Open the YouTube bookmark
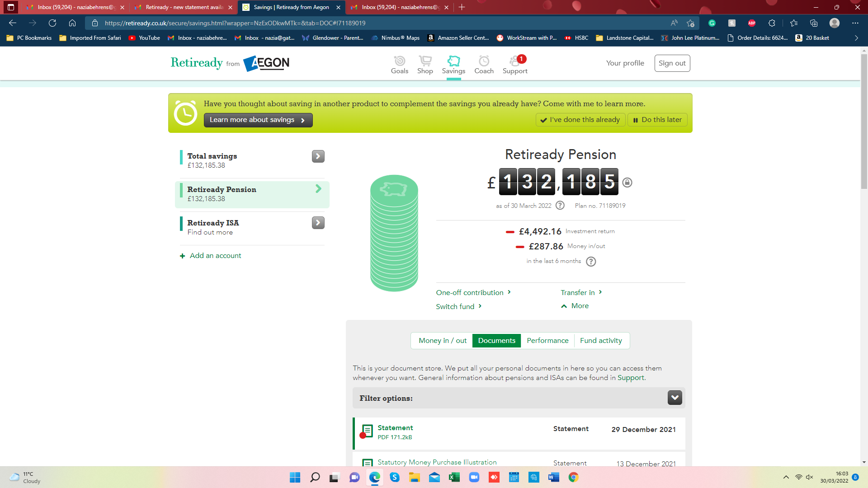The height and width of the screenshot is (488, 868). pos(144,38)
